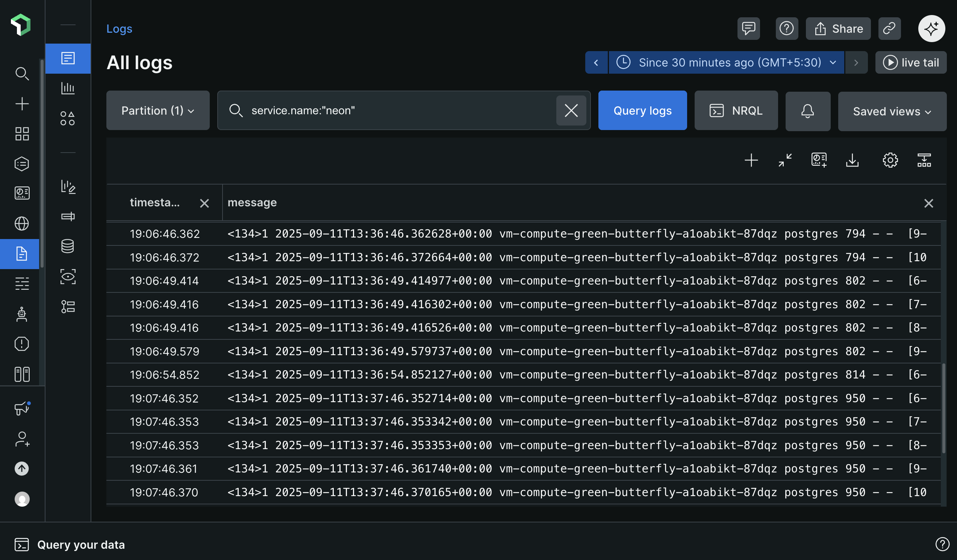
Task: Open the Partition filter dropdown
Action: coord(157,110)
